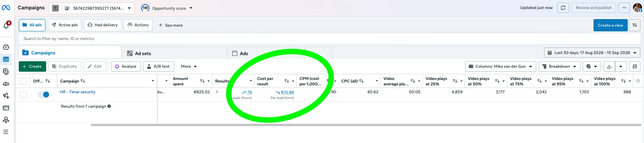
Task: Open Advertising settings megaphone icon in sidebar
Action: pyautogui.click(x=6, y=95)
